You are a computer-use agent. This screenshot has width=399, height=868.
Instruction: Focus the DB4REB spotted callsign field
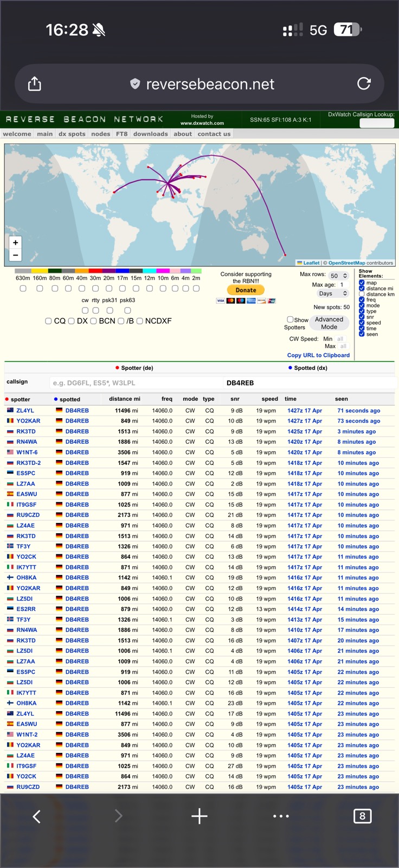(x=310, y=383)
